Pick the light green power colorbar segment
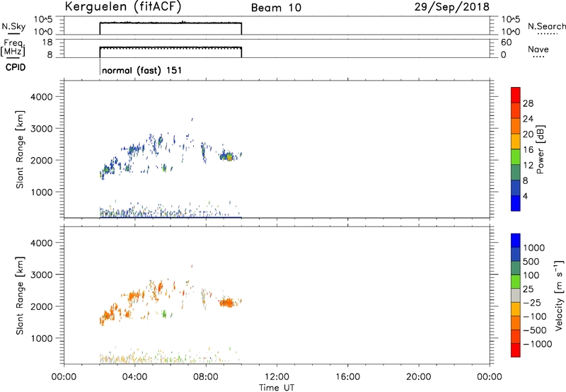This screenshot has width=566, height=392. pos(516,157)
